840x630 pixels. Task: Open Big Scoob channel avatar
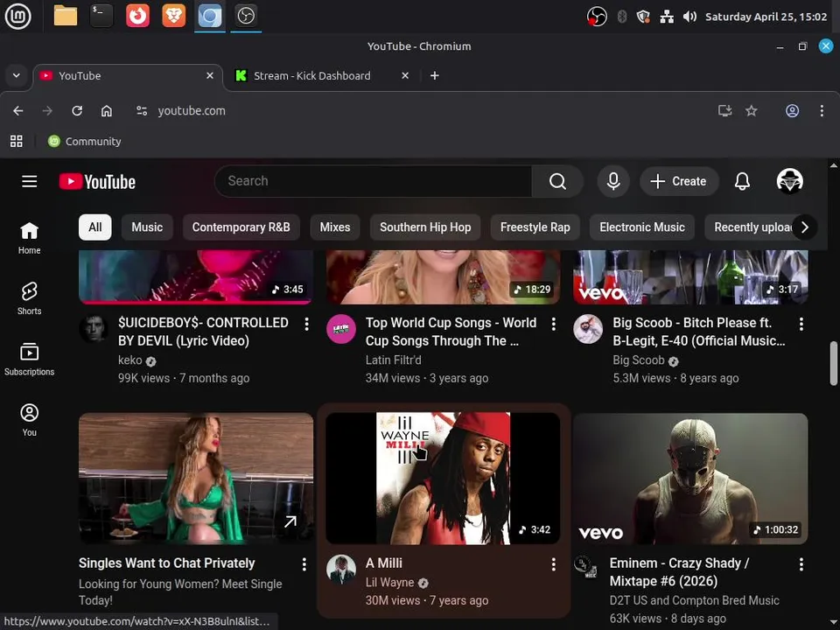(588, 329)
